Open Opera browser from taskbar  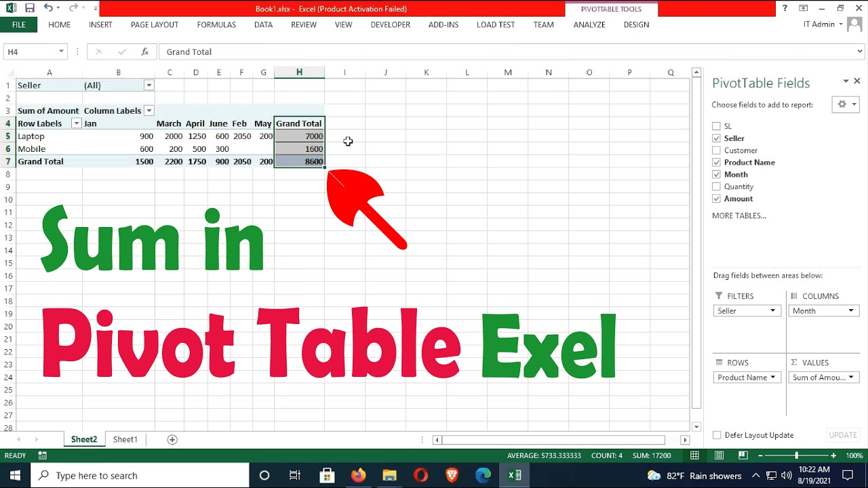coord(420,475)
